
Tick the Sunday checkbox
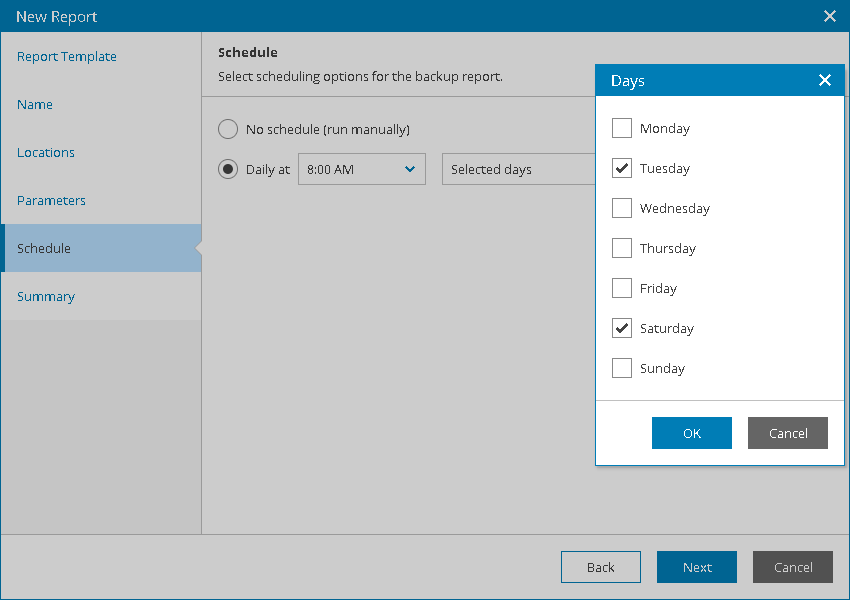pos(622,368)
